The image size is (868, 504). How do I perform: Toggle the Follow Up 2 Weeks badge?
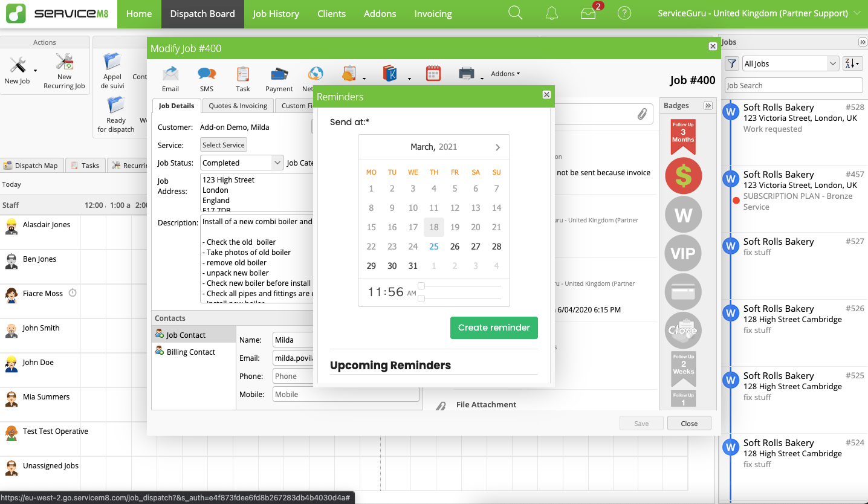pyautogui.click(x=683, y=369)
